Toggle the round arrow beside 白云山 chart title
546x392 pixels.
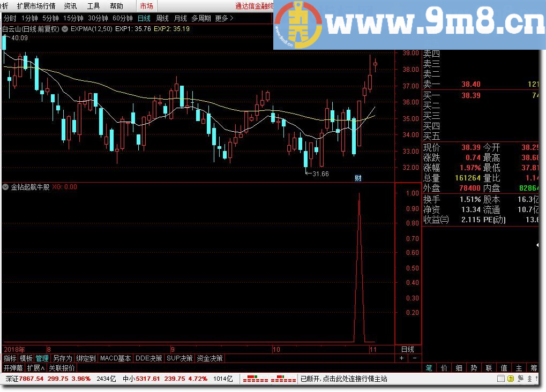65,29
